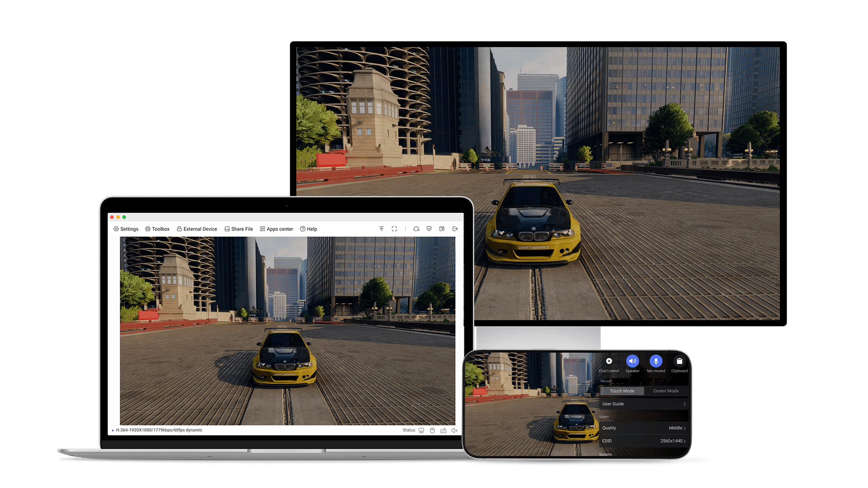The height and width of the screenshot is (488, 868).
Task: Unmute the sound icon in the status bar
Action: pyautogui.click(x=454, y=431)
